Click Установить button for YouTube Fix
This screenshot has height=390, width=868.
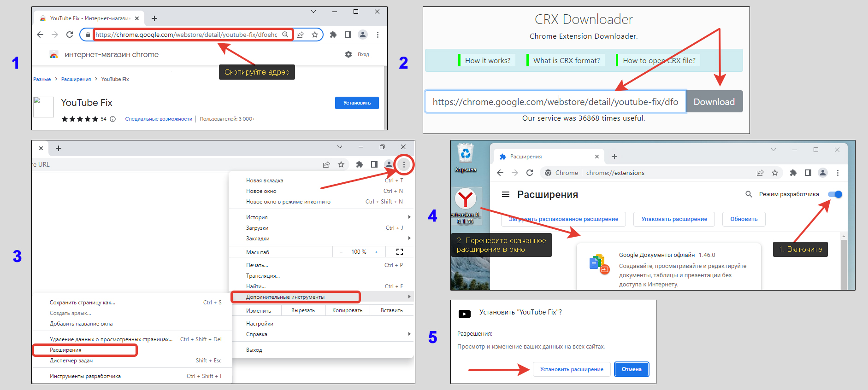click(357, 103)
